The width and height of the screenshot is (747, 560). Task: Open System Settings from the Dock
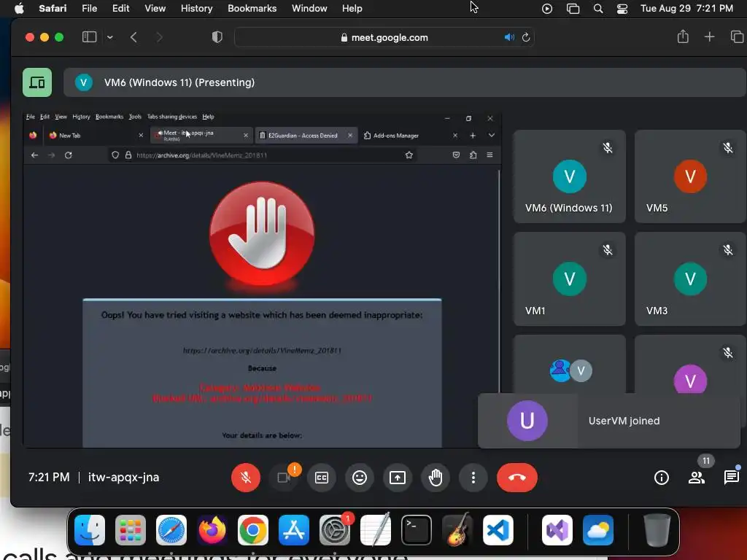coord(334,530)
